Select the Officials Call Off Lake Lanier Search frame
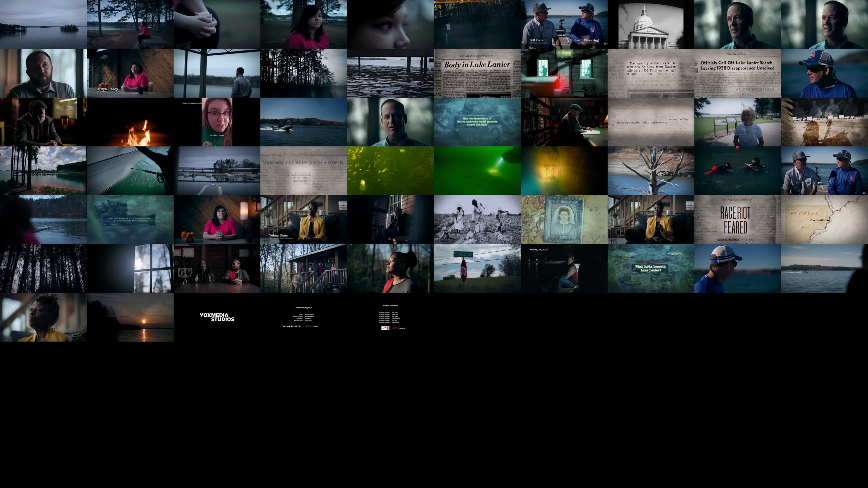Image resolution: width=868 pixels, height=488 pixels. click(738, 73)
